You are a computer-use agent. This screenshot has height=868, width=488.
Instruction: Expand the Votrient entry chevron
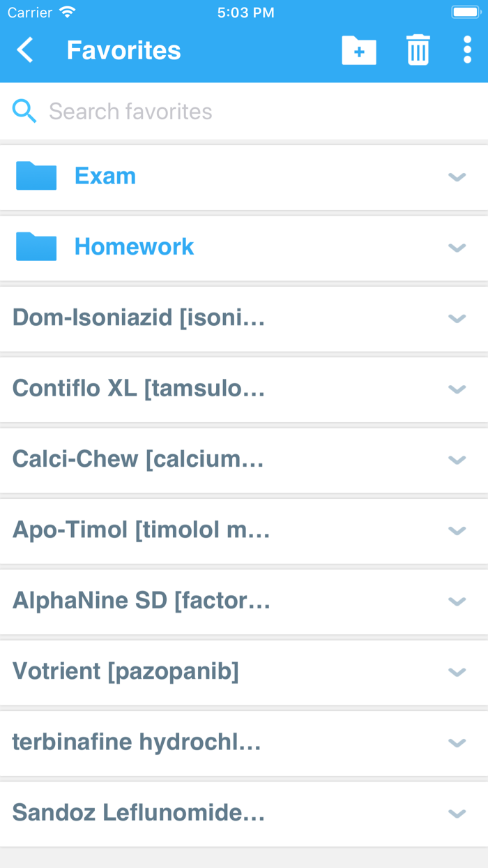(457, 672)
